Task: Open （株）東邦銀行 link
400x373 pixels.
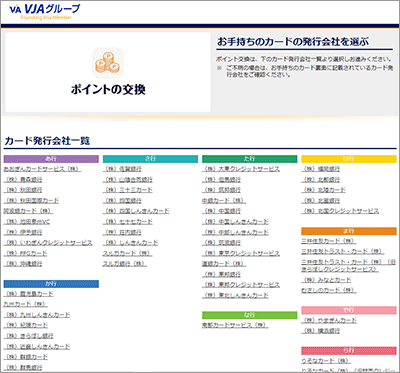Action: 221,274
